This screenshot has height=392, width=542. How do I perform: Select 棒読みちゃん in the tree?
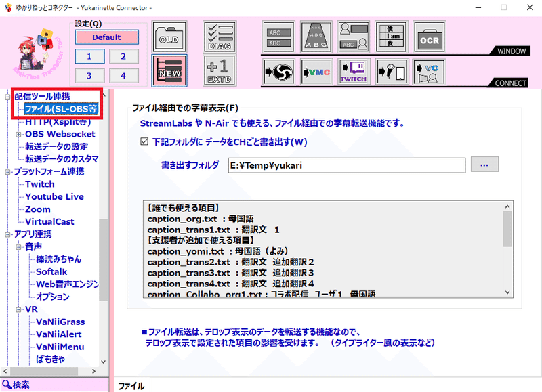[x=59, y=259]
